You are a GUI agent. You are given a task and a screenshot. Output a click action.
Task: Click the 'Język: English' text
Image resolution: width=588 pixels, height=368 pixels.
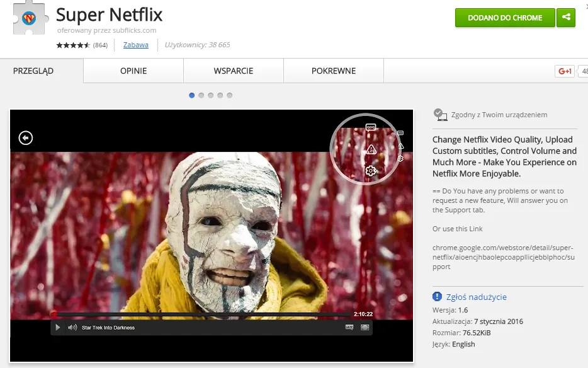[454, 344]
